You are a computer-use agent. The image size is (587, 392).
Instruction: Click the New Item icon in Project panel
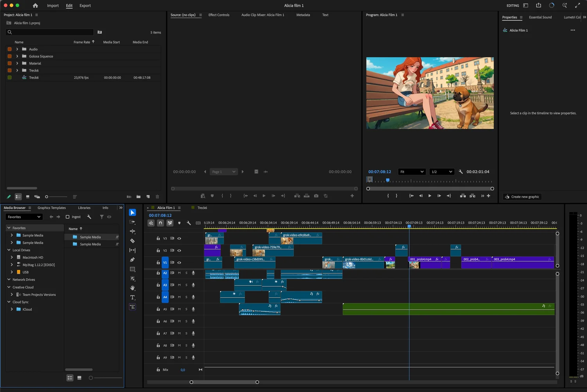(148, 197)
